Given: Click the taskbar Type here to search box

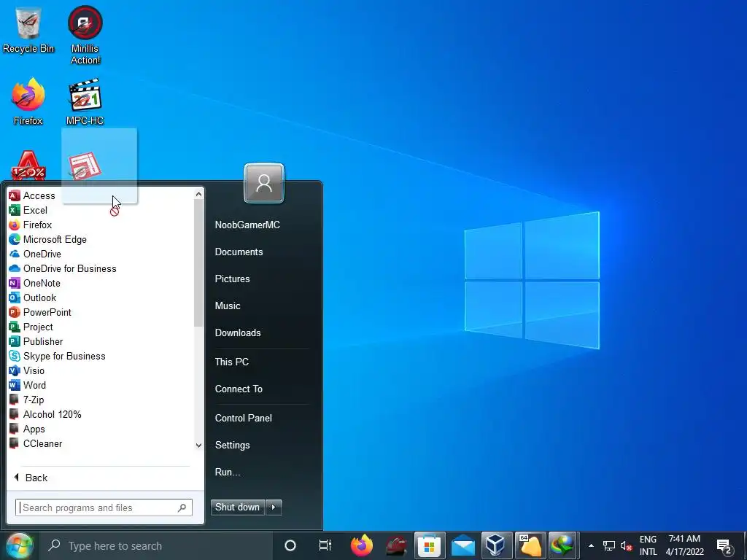Looking at the screenshot, I should [x=156, y=545].
